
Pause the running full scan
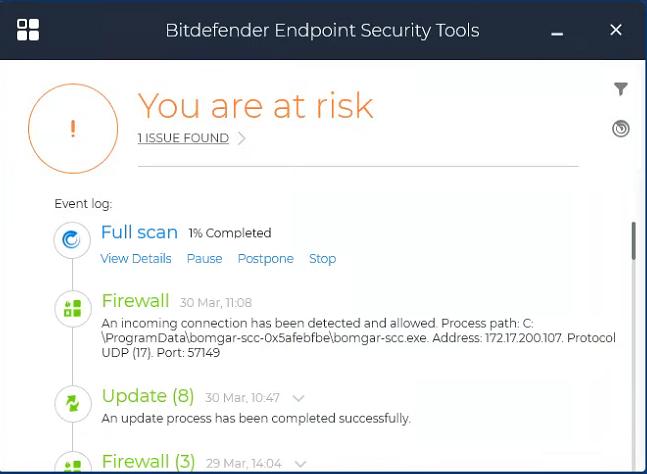204,259
